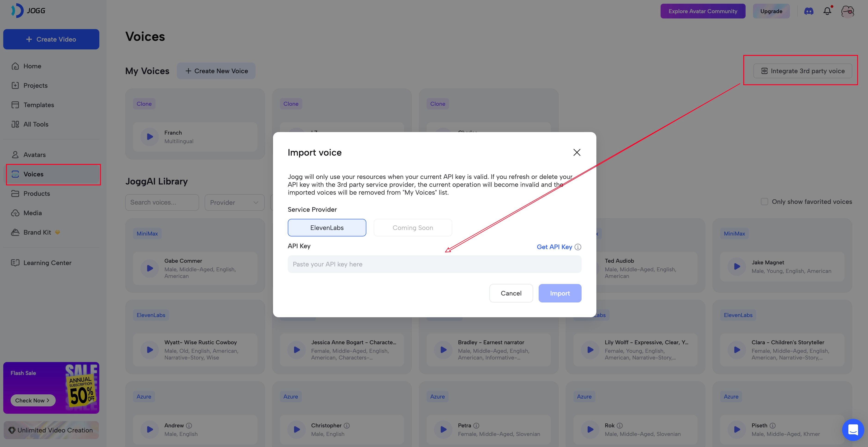Screen dimensions: 868x447
Task: Play the Franch voice preview
Action: click(x=150, y=137)
